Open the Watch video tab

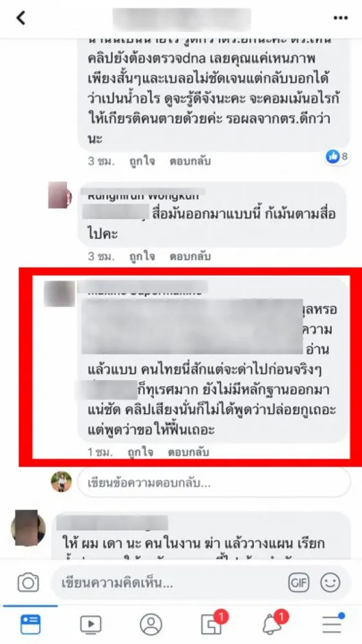click(x=90, y=625)
